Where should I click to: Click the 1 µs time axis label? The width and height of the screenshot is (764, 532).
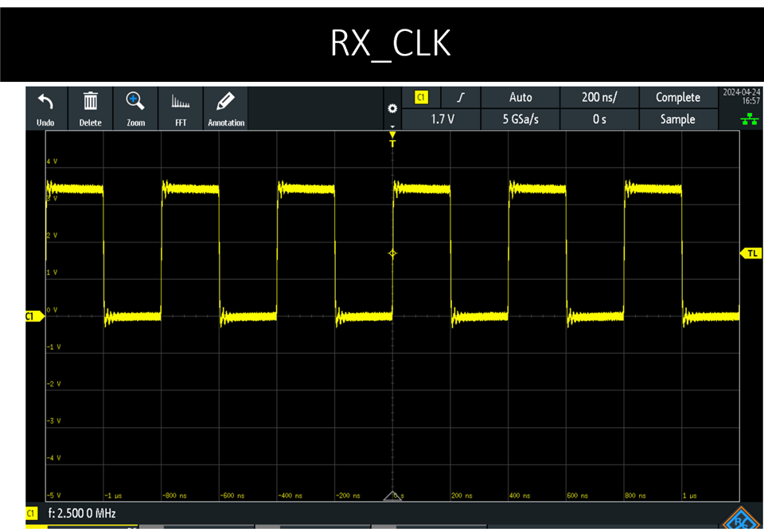pyautogui.click(x=689, y=495)
